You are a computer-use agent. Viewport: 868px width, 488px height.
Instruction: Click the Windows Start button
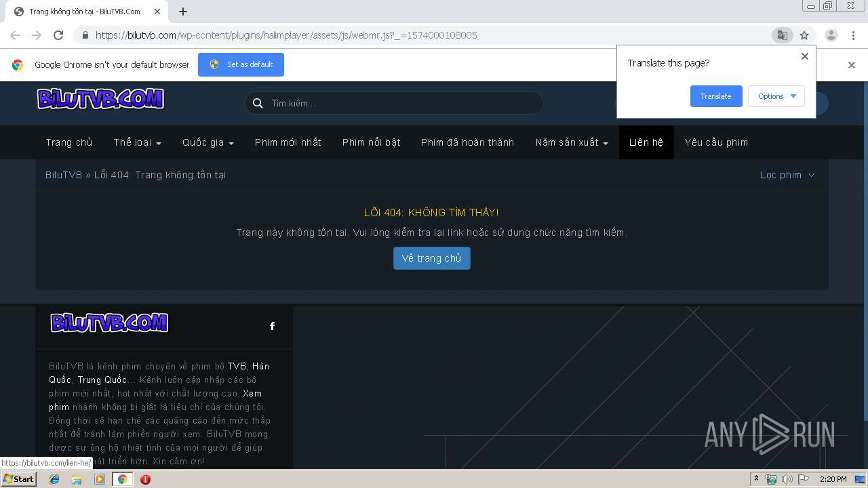(x=18, y=479)
